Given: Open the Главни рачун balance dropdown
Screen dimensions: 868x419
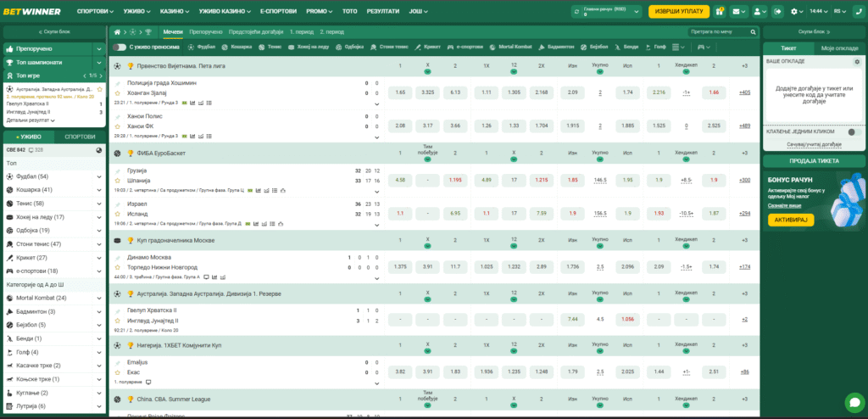Looking at the screenshot, I should click(607, 11).
